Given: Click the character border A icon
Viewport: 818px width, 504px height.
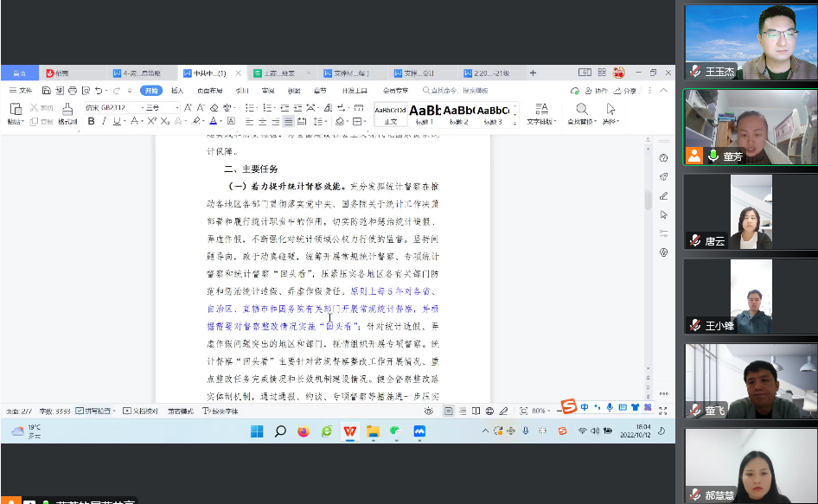Looking at the screenshot, I should coord(231,121).
